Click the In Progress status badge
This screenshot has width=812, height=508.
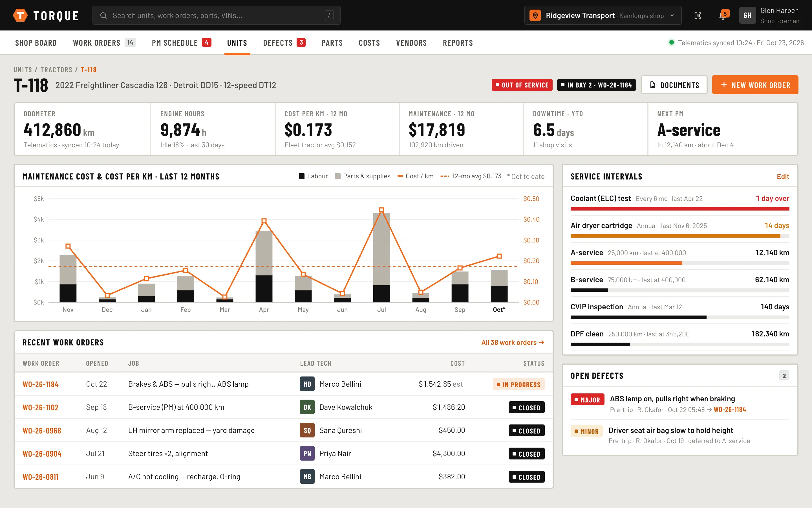pyautogui.click(x=518, y=384)
